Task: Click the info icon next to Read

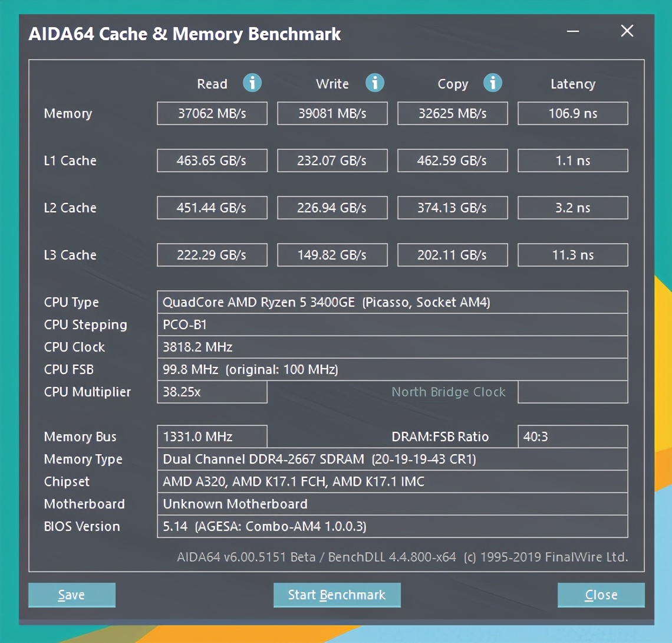Action: 252,83
